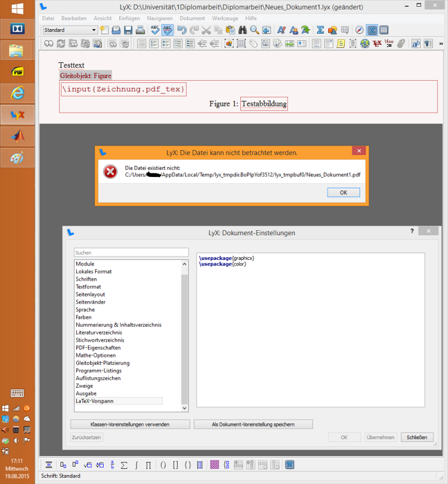
Task: Select Schriften in settings list
Action: 86,279
